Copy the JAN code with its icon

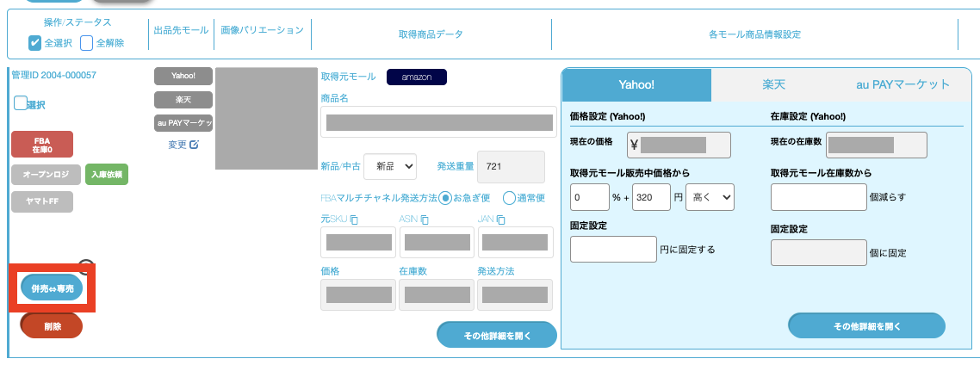click(502, 220)
